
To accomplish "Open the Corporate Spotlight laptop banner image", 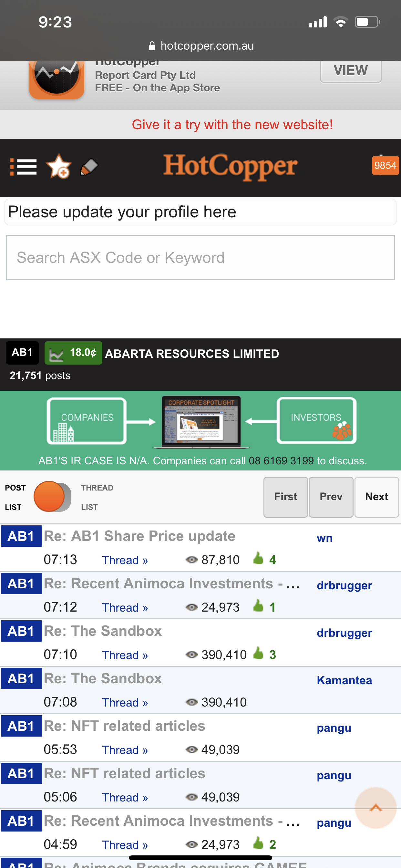I will click(x=201, y=422).
